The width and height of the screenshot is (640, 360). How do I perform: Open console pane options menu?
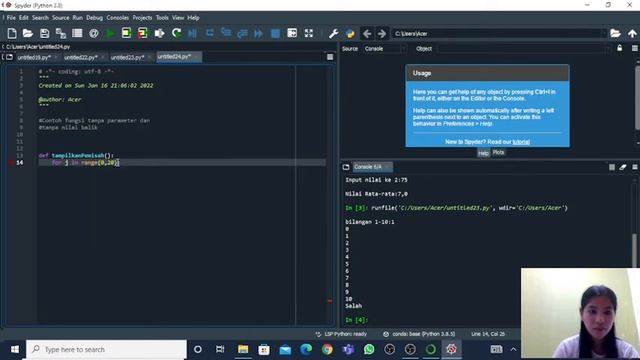(635, 167)
